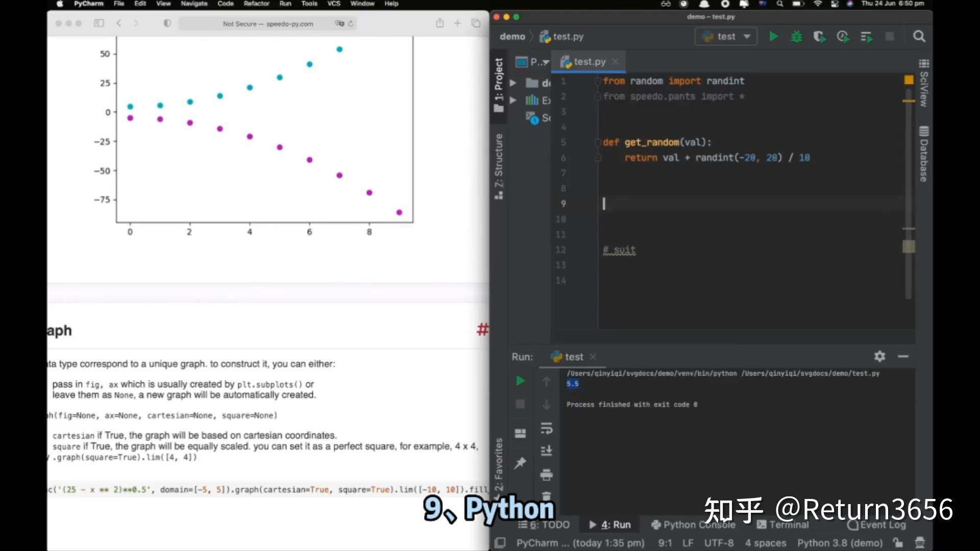Click Python 3.8 (demo) interpreter selector
Screen dimensions: 980x551
[x=840, y=543]
